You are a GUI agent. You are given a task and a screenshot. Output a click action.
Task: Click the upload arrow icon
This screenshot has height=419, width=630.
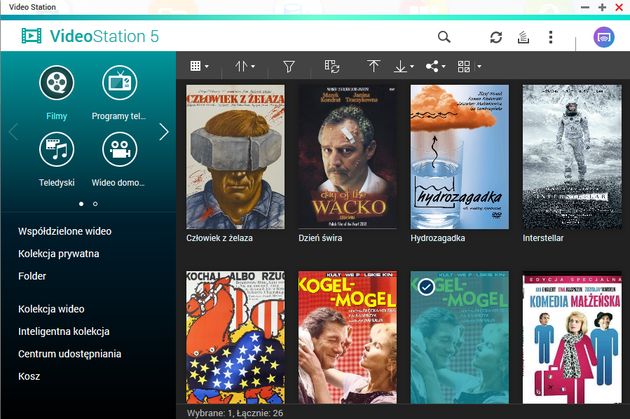point(373,66)
